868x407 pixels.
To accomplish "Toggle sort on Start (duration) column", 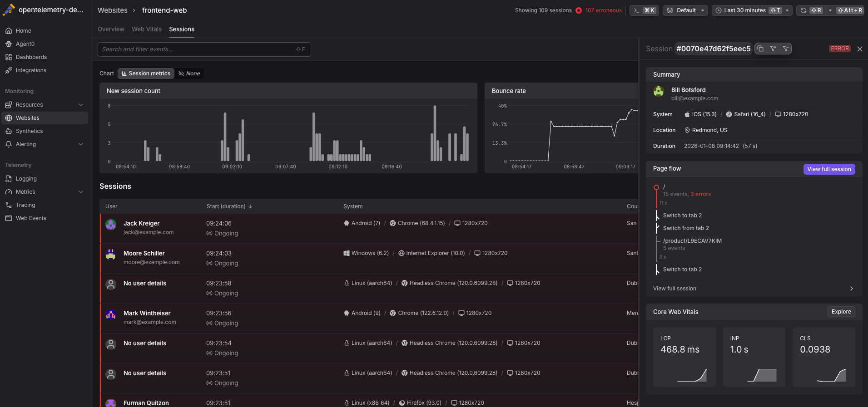I will coord(229,206).
